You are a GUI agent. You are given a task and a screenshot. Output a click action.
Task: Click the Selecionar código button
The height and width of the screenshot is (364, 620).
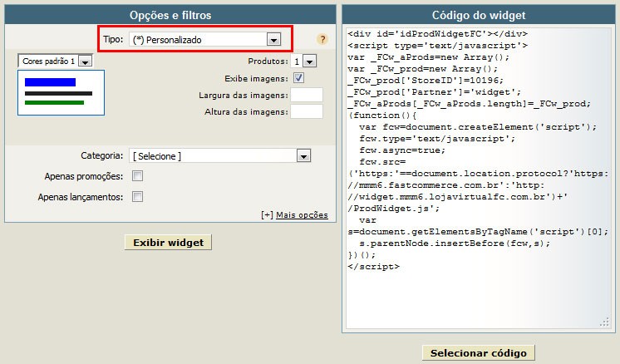(x=478, y=353)
